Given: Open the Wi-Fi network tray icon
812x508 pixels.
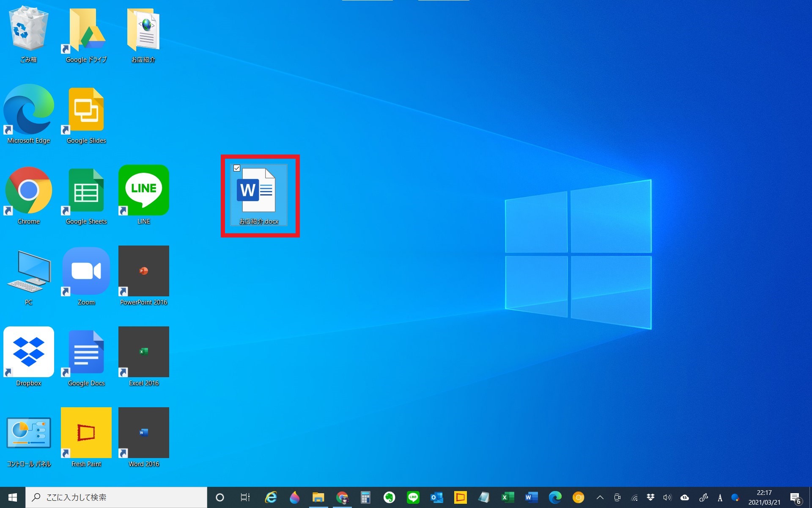Looking at the screenshot, I should [x=634, y=497].
